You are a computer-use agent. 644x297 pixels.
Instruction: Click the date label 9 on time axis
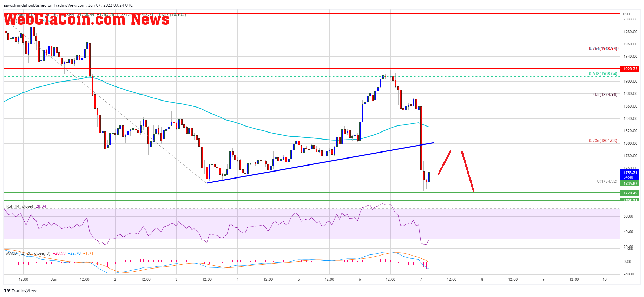(543, 279)
